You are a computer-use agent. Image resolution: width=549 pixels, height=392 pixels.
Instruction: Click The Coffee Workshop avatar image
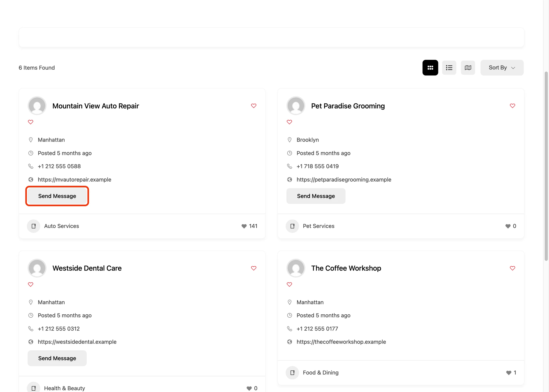click(296, 268)
